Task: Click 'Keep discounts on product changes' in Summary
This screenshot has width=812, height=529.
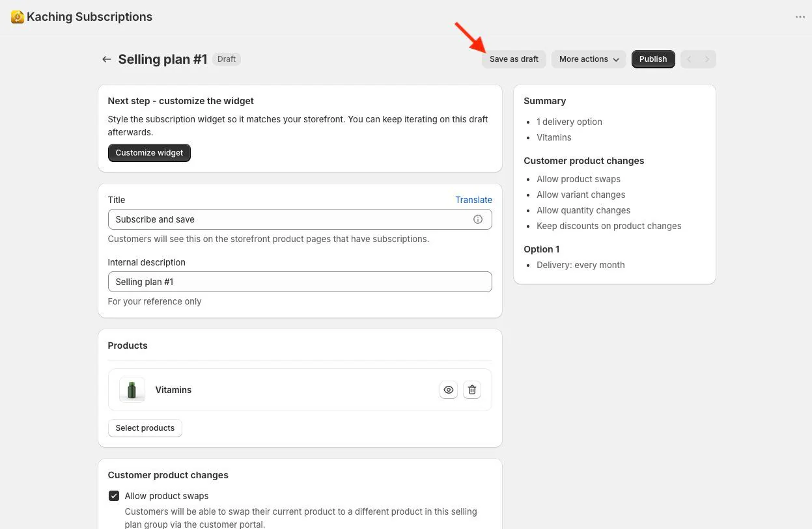Action: pos(609,226)
